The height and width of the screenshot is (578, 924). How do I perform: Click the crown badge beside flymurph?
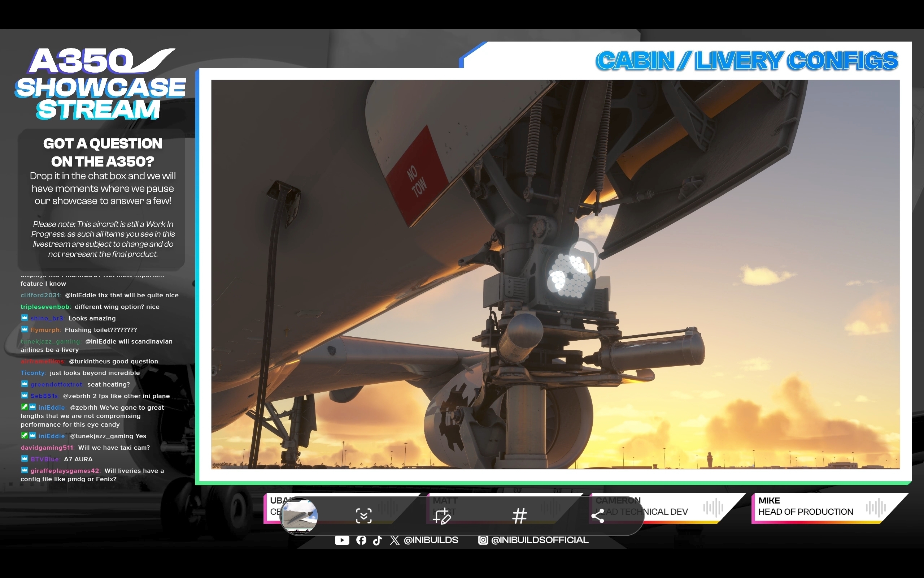tap(25, 329)
